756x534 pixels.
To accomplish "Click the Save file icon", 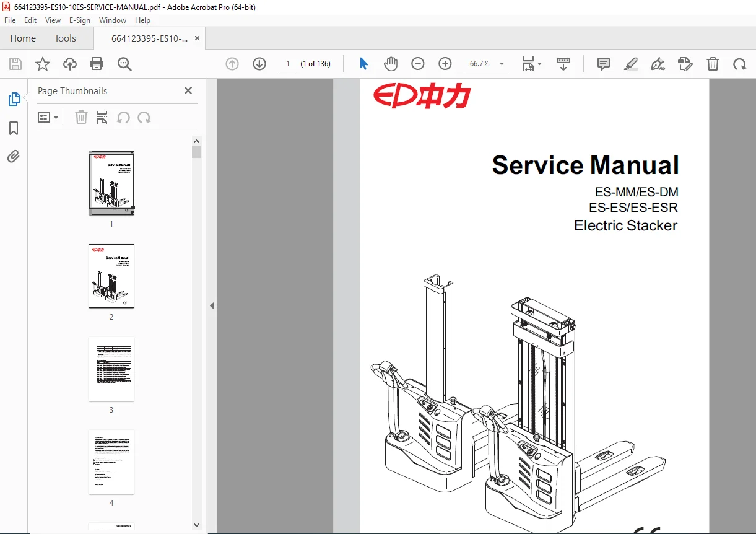I will tap(15, 64).
